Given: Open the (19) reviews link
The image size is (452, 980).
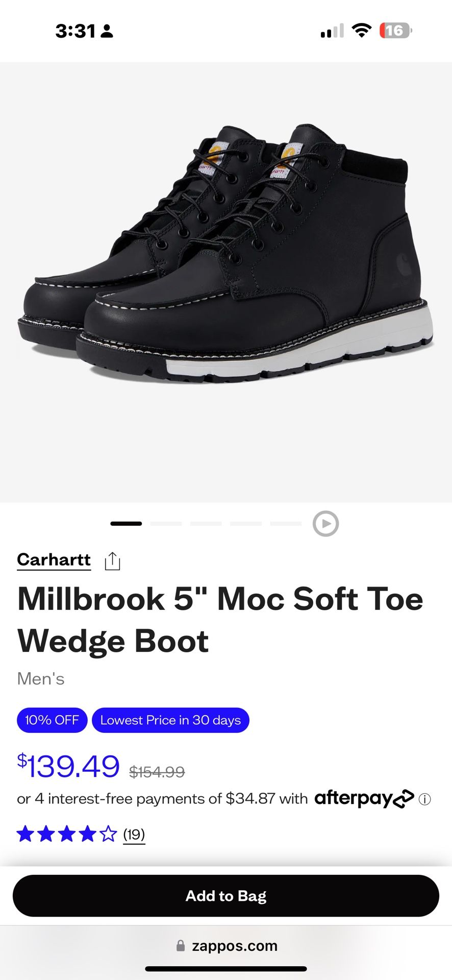Looking at the screenshot, I should (x=134, y=834).
